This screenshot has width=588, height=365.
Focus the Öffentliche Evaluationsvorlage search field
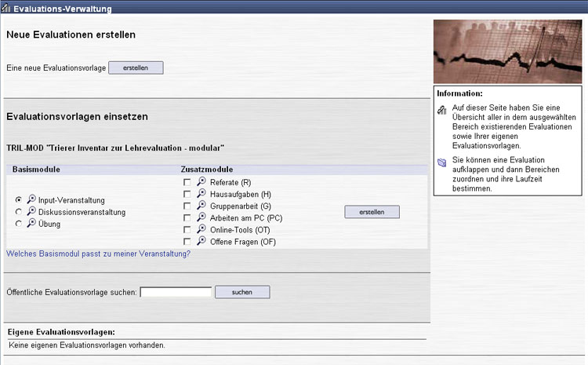(x=176, y=292)
